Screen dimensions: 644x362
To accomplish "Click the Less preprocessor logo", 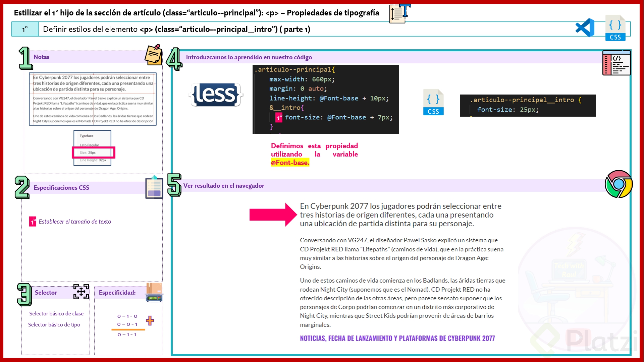I will [216, 95].
